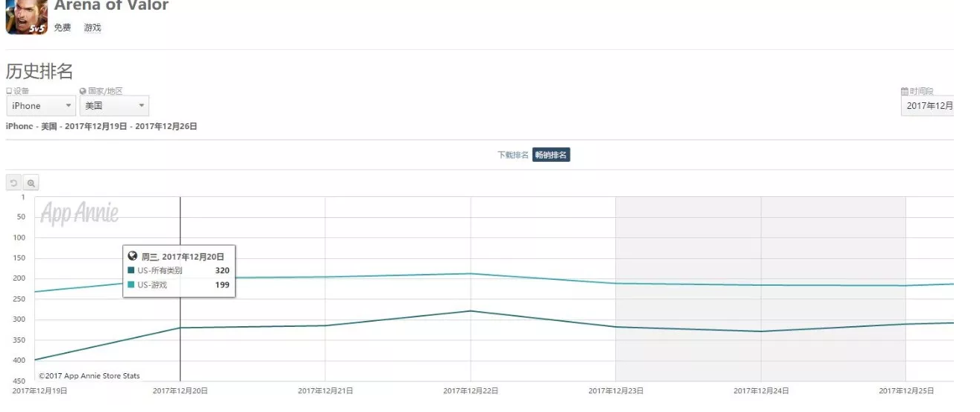Click the 游戏 category link
Image resolution: width=980 pixels, height=412 pixels.
click(x=92, y=28)
